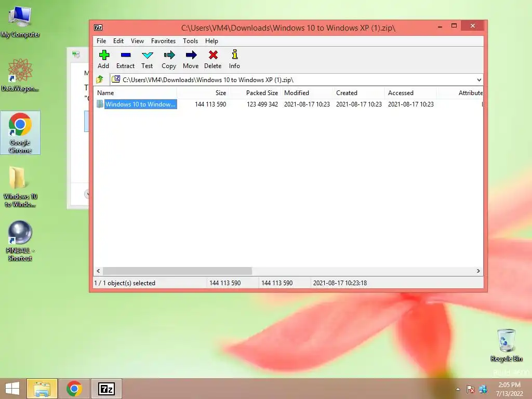Screen dimensions: 532x399
Task: Open archive Info
Action: tap(234, 60)
